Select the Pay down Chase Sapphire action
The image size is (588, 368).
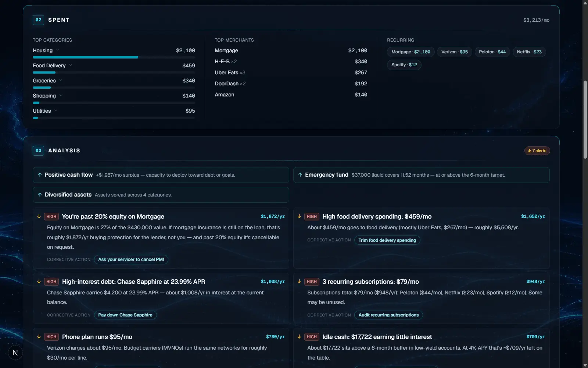click(125, 315)
